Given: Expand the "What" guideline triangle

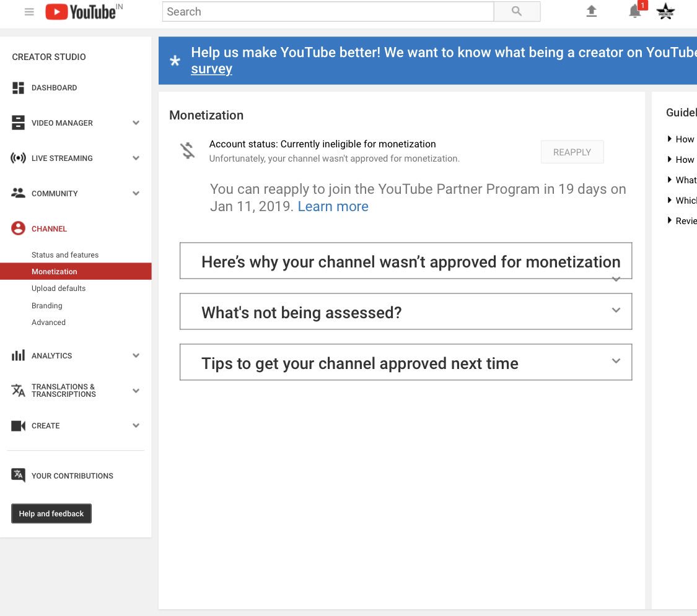Looking at the screenshot, I should tap(670, 180).
